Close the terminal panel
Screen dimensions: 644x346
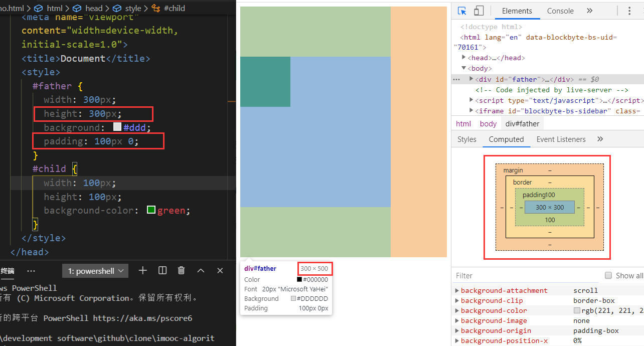tap(220, 270)
